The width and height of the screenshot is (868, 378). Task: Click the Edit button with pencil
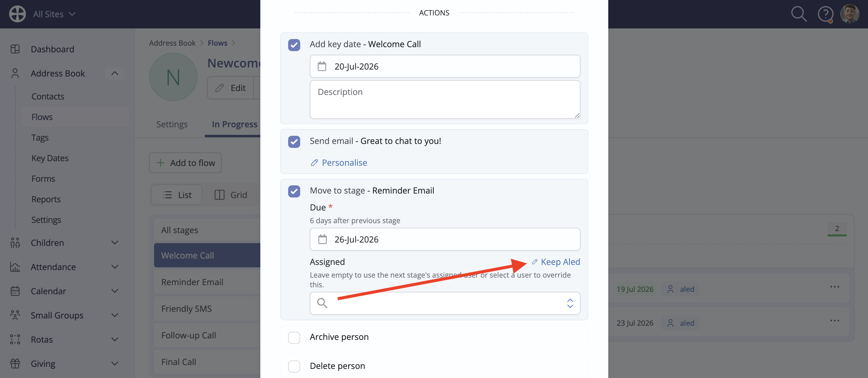click(230, 88)
